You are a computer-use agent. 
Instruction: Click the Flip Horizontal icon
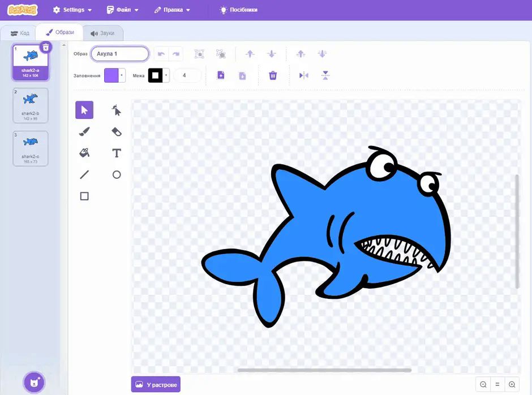point(304,75)
